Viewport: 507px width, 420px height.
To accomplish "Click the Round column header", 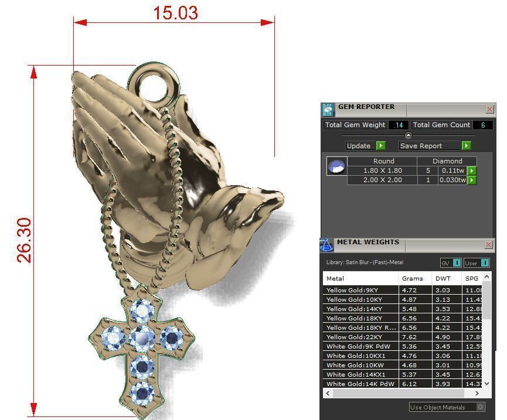I will (x=383, y=161).
